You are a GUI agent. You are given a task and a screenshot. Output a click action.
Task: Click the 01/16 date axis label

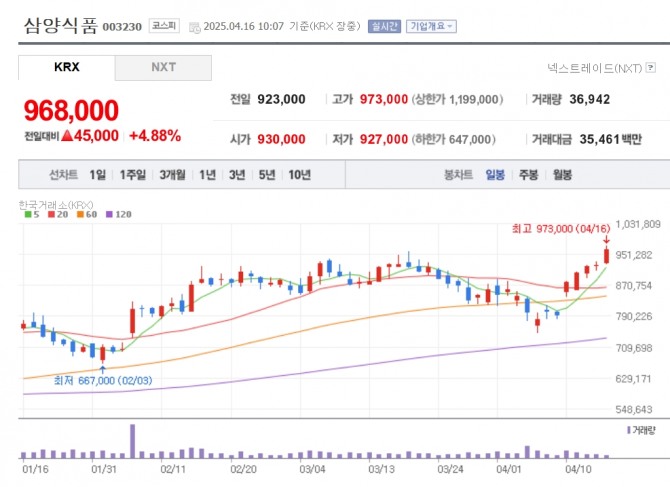click(x=35, y=469)
